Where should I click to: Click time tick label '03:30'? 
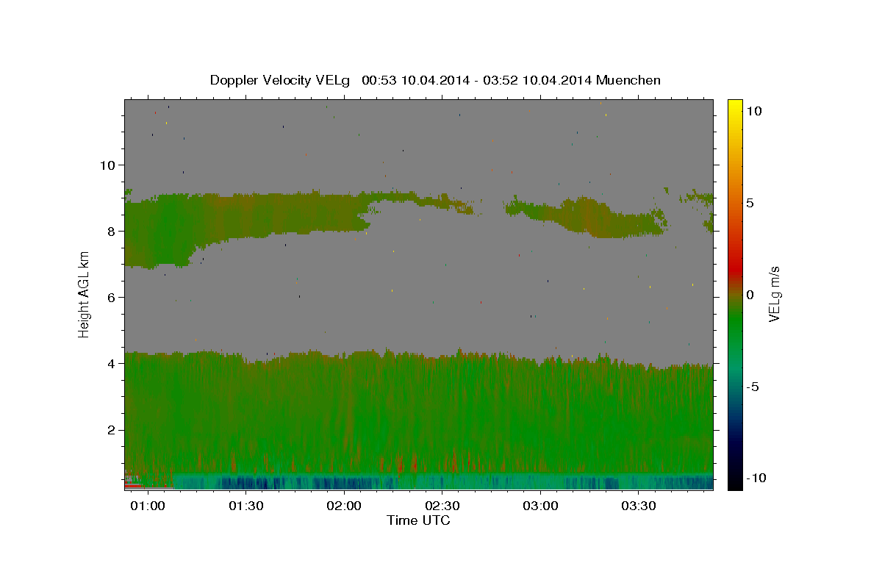click(x=639, y=506)
